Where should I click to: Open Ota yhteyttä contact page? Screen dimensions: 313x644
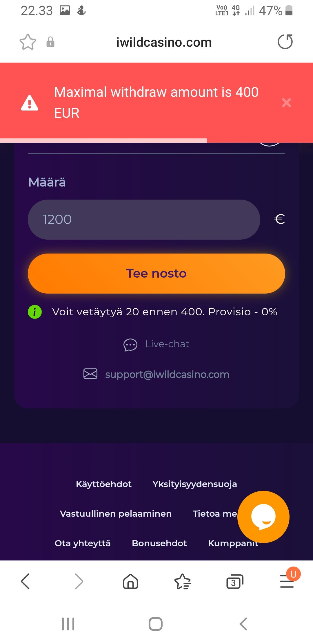pyautogui.click(x=83, y=543)
